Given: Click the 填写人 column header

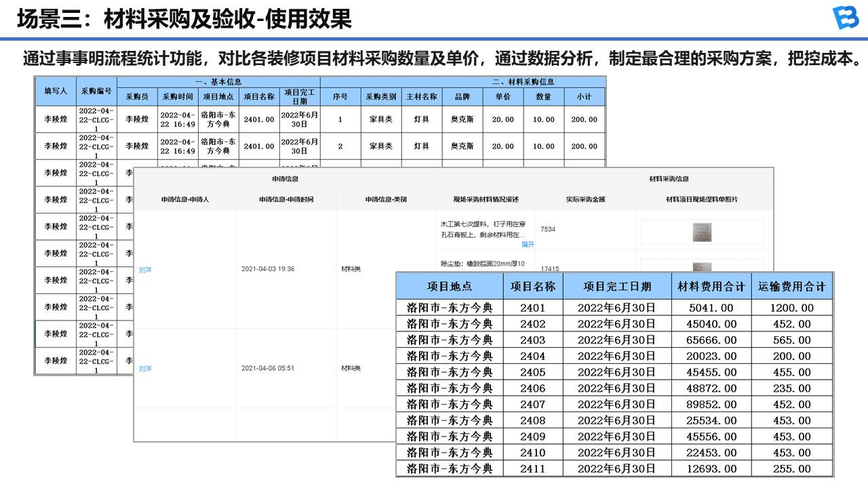Looking at the screenshot, I should pos(56,91).
